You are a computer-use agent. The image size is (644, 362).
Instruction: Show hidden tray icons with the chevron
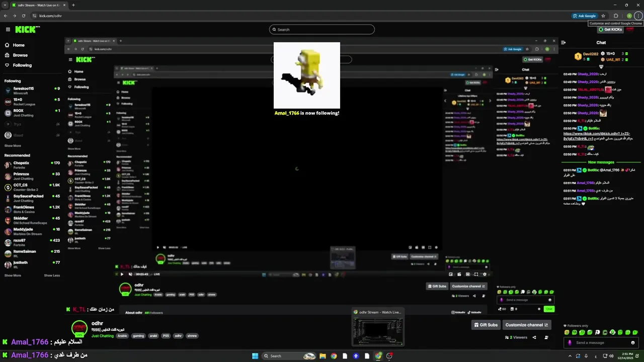click(x=570, y=356)
